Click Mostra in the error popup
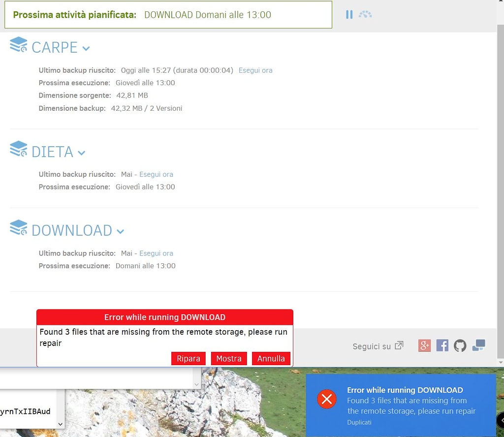504x437 pixels. (x=228, y=358)
